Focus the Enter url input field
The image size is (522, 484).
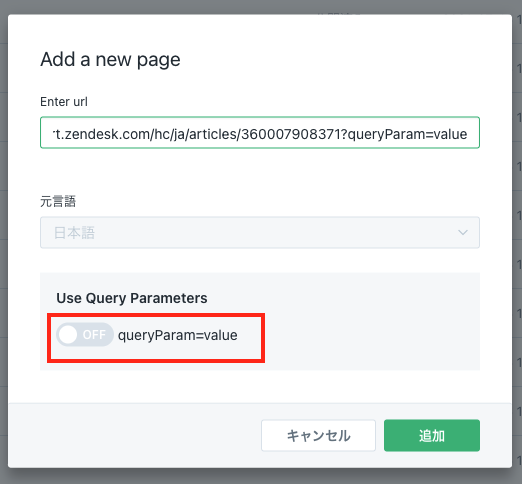coord(260,132)
